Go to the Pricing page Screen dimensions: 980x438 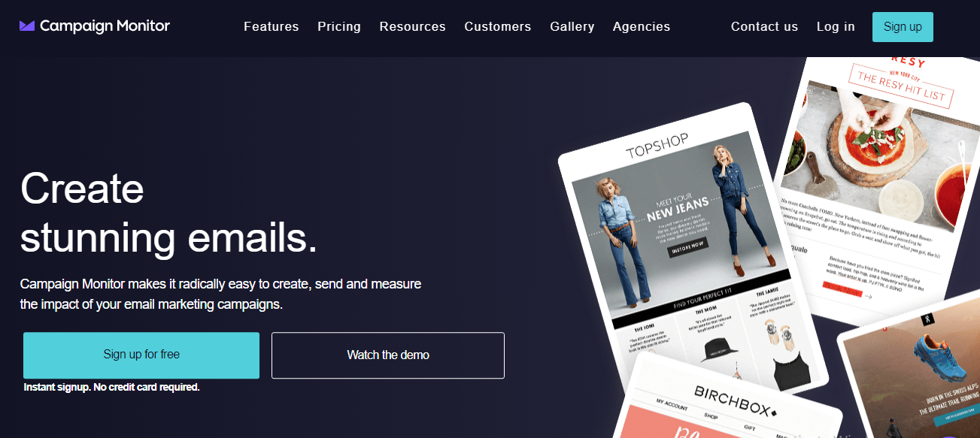click(339, 26)
